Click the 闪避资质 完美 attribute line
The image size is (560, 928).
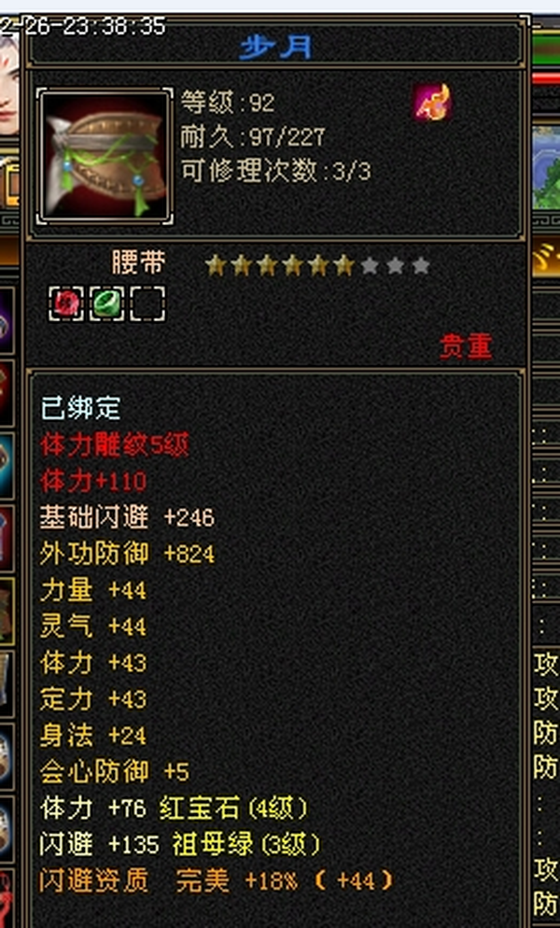(217, 881)
